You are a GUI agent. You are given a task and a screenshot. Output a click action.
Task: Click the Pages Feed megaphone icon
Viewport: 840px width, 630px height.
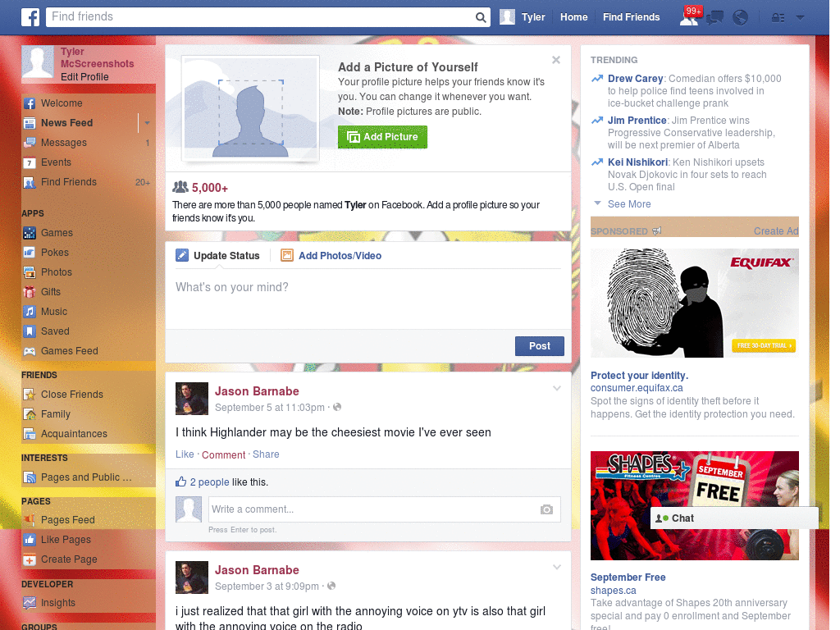click(30, 520)
